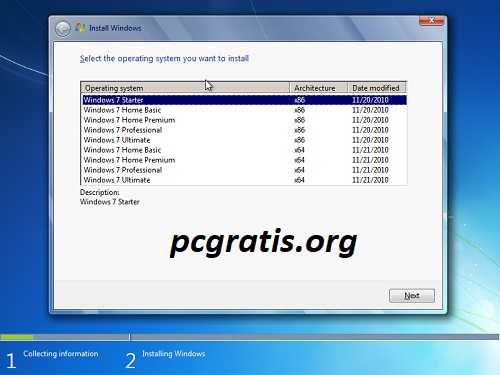Click the Next button
500x375 pixels.
412,296
